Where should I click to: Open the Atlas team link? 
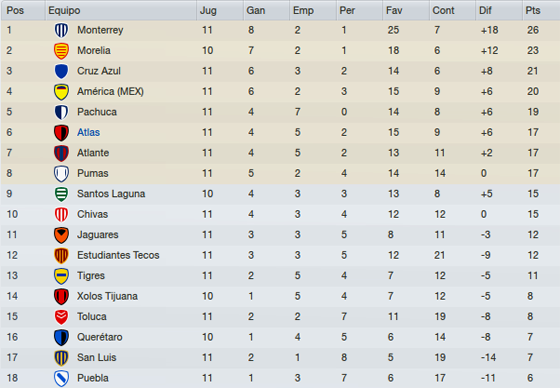coord(89,133)
